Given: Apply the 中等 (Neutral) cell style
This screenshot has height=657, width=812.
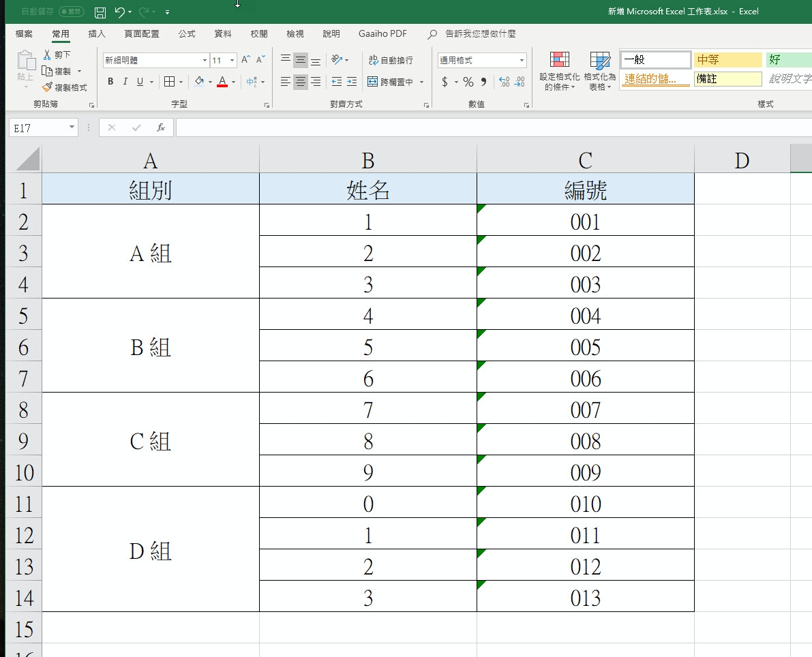Looking at the screenshot, I should click(727, 60).
